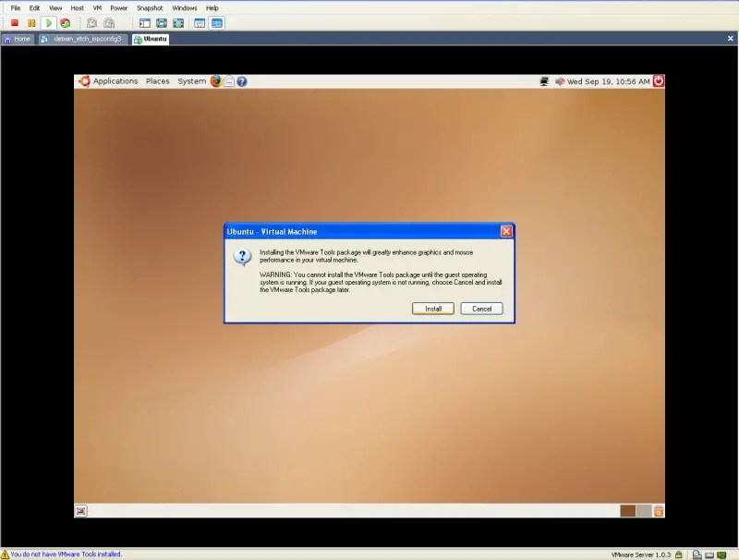Open the Snapshot menu

point(150,8)
